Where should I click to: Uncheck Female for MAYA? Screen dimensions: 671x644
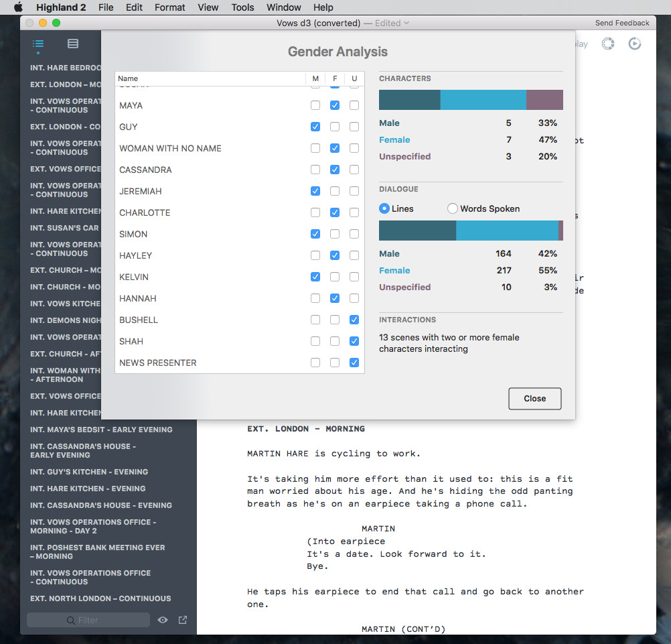tap(335, 105)
